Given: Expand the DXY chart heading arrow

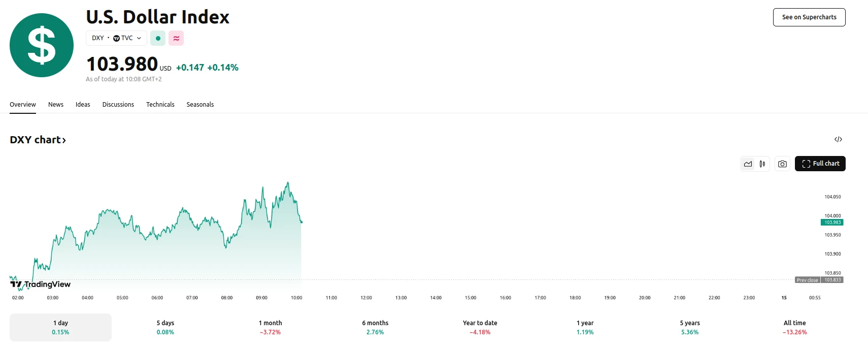Looking at the screenshot, I should click(64, 140).
